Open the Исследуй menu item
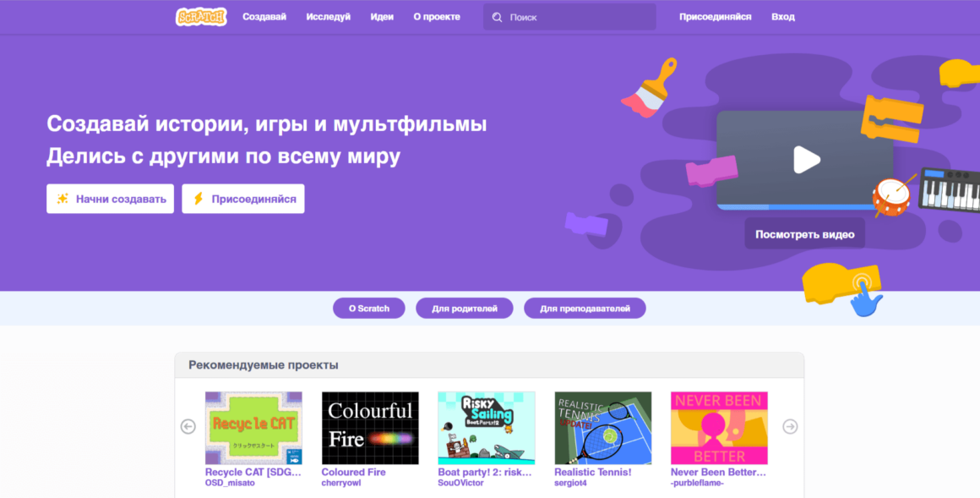The width and height of the screenshot is (980, 498). 329,16
